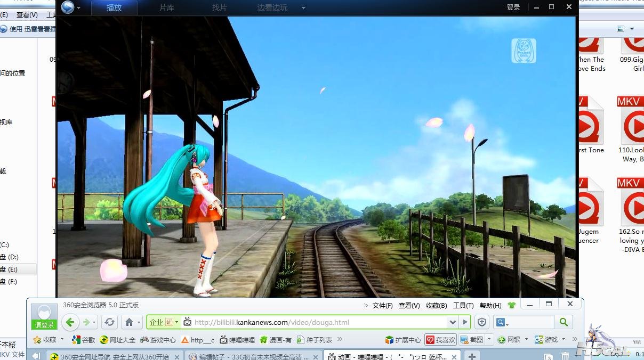644x360 pixels.
Task: Click 登录 login in the video player
Action: point(513,7)
